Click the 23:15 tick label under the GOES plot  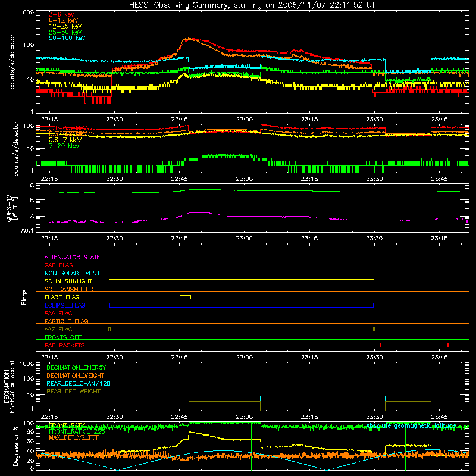[x=309, y=239]
